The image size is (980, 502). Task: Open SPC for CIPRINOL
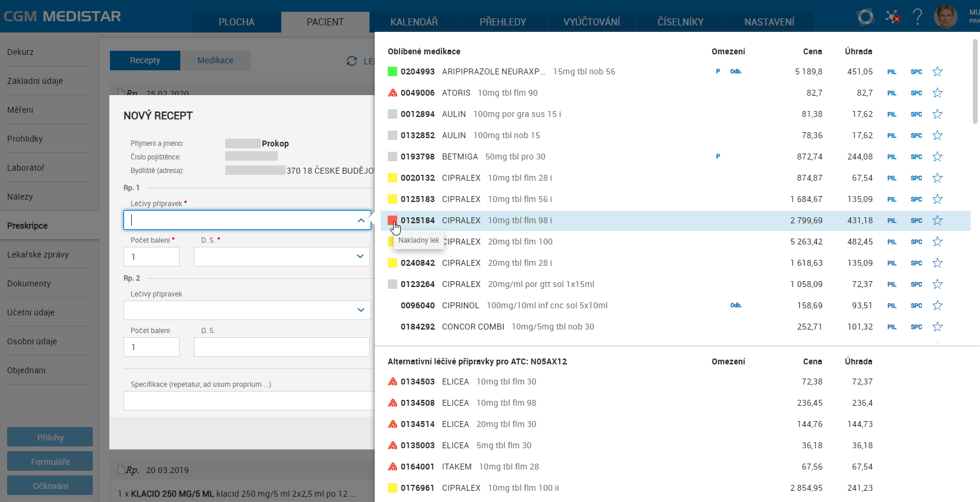(x=916, y=306)
